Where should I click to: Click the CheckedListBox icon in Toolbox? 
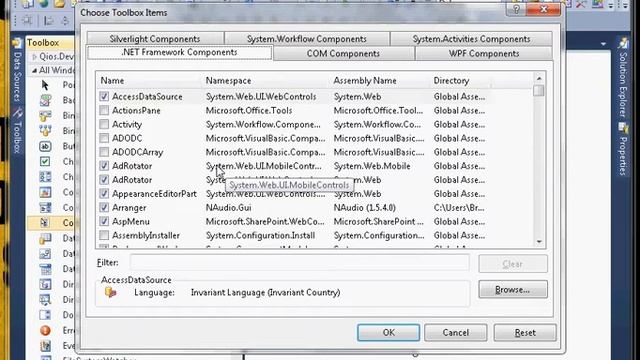coord(45,177)
